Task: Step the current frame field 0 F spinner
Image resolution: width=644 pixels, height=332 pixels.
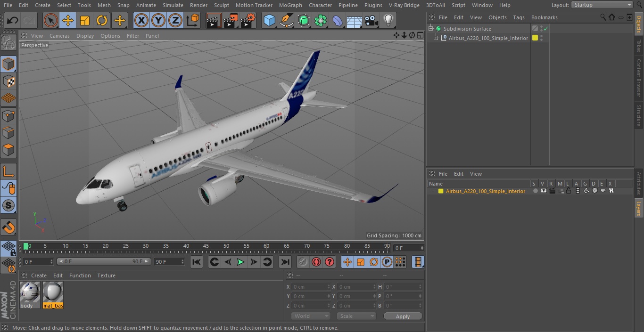Action: pyautogui.click(x=422, y=248)
